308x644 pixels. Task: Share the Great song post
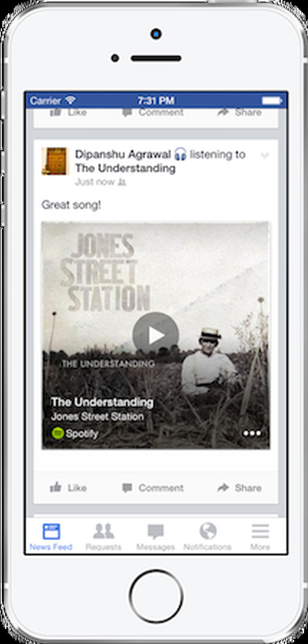tap(239, 488)
